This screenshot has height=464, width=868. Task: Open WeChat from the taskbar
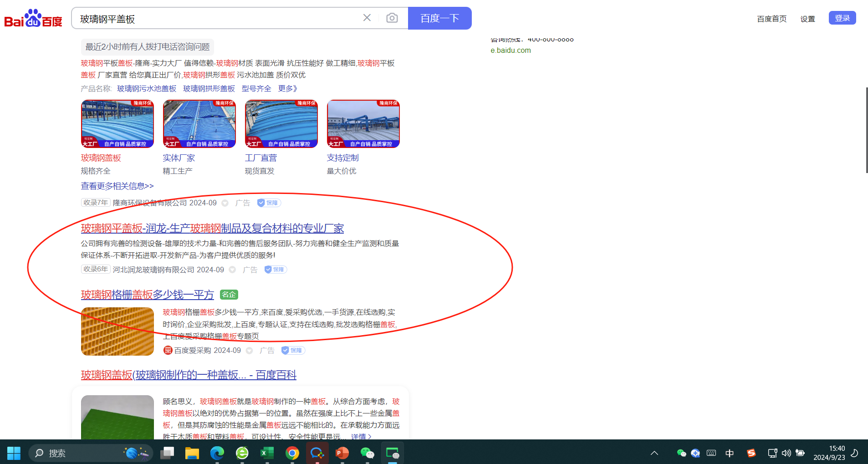tap(367, 453)
